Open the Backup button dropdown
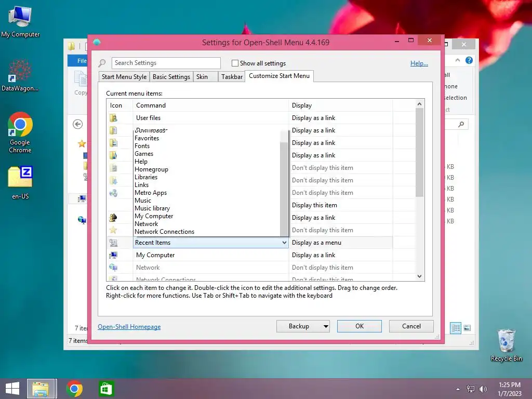The width and height of the screenshot is (532, 399). pyautogui.click(x=325, y=326)
